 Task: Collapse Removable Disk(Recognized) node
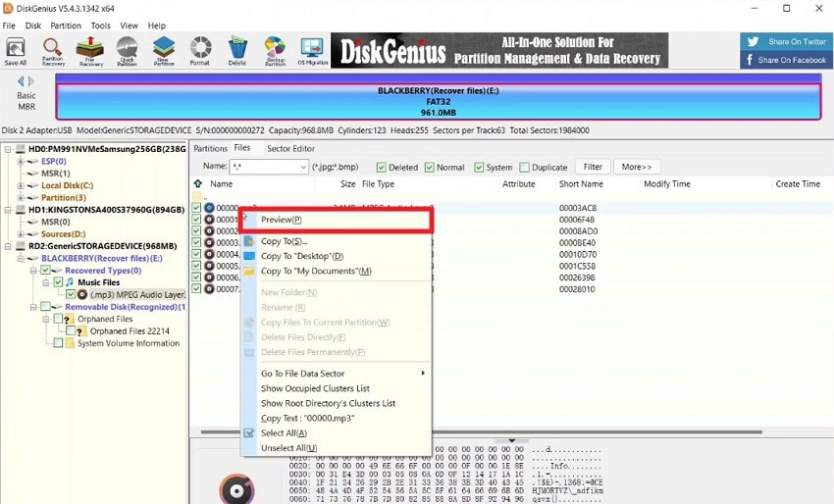tap(33, 307)
